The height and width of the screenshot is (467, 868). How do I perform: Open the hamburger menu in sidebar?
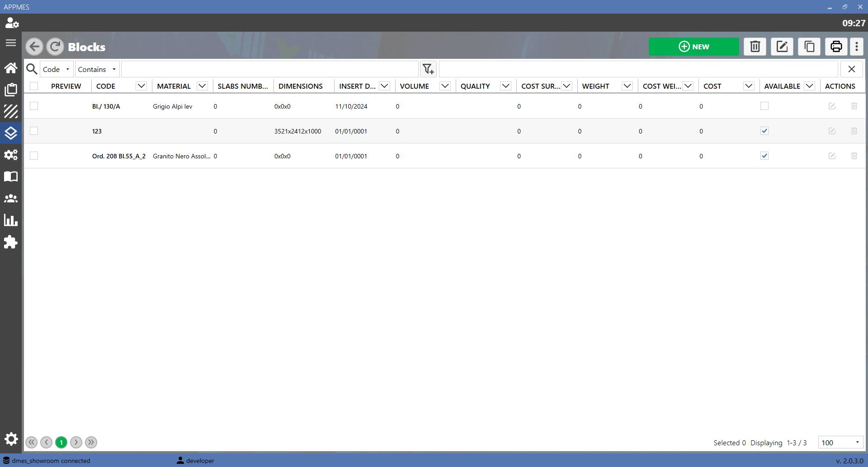(x=11, y=43)
